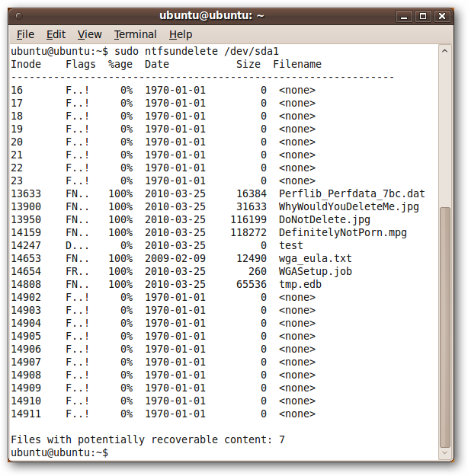Click size value 118272

(x=248, y=232)
